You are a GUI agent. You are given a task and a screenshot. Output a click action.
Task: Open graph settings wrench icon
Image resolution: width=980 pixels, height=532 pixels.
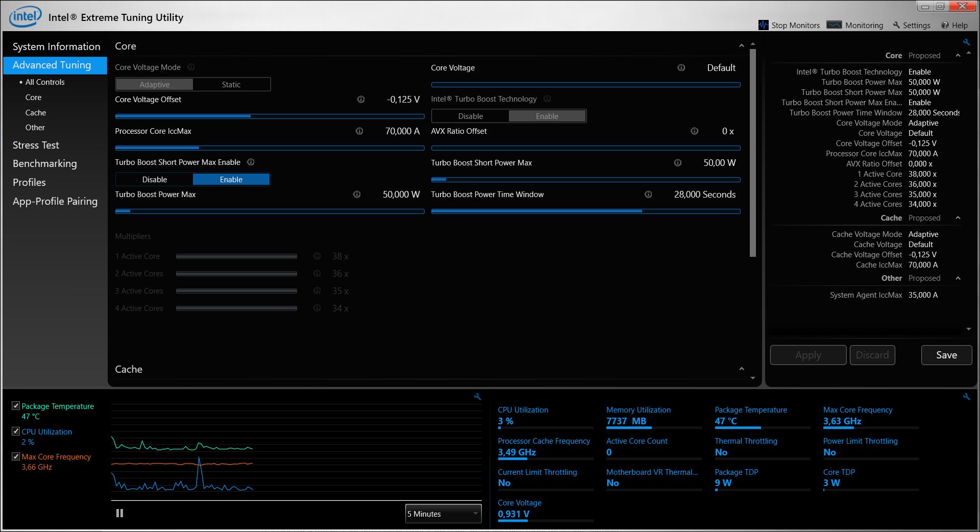[477, 396]
